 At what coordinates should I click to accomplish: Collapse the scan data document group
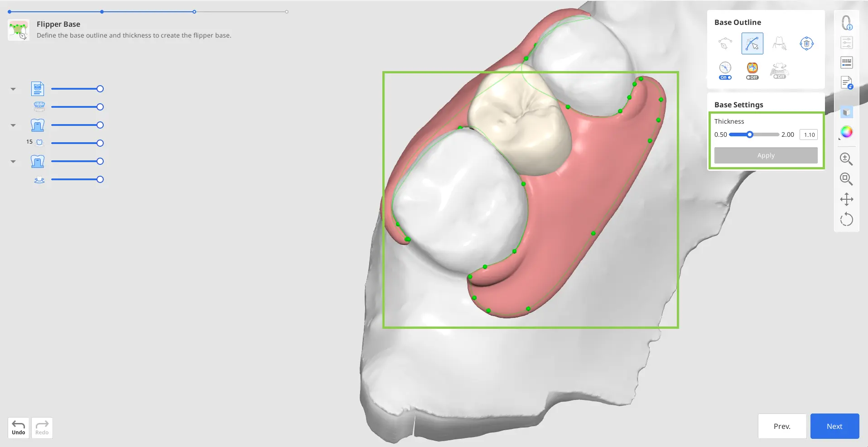13,89
